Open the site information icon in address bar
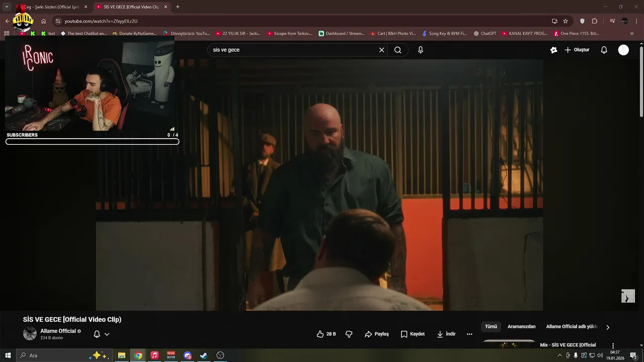The image size is (644, 362). click(x=58, y=21)
